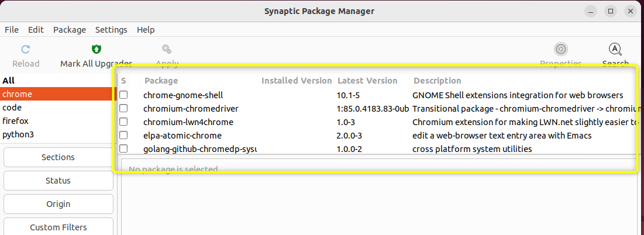This screenshot has width=644, height=235.
Task: Select the firefox search filter entry
Action: coord(58,121)
